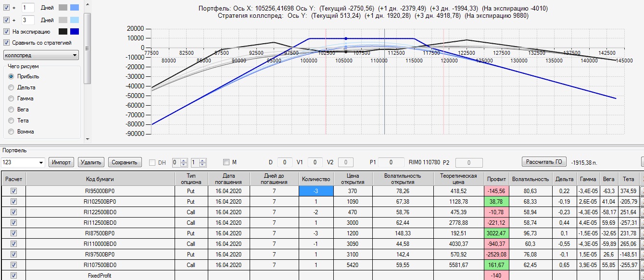Uncheck 'Сравнить со стратегией' checkbox
This screenshot has width=644, height=280.
[6, 43]
